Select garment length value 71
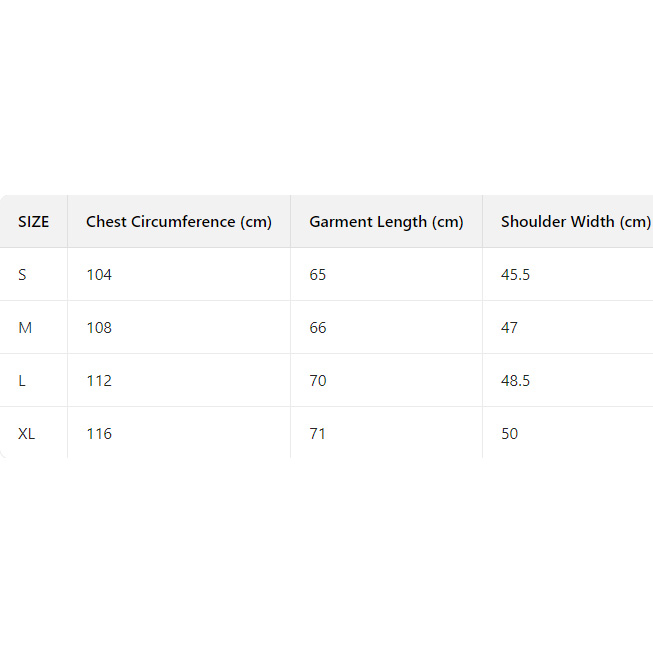The width and height of the screenshot is (653, 653). coord(318,434)
